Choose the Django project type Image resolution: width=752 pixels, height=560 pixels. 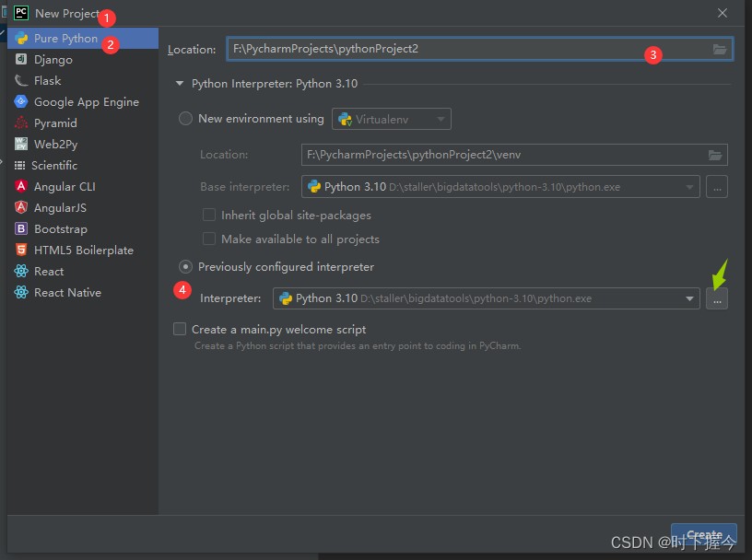pos(83,60)
